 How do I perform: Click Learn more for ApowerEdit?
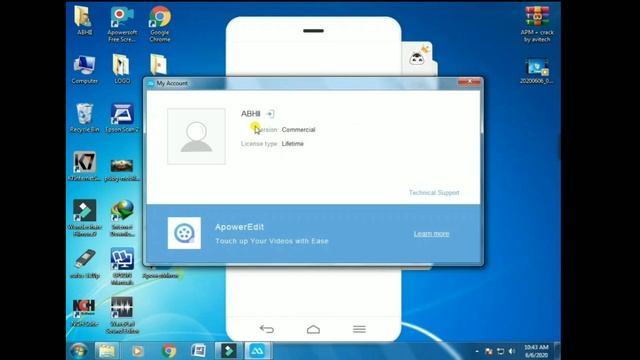pos(431,234)
